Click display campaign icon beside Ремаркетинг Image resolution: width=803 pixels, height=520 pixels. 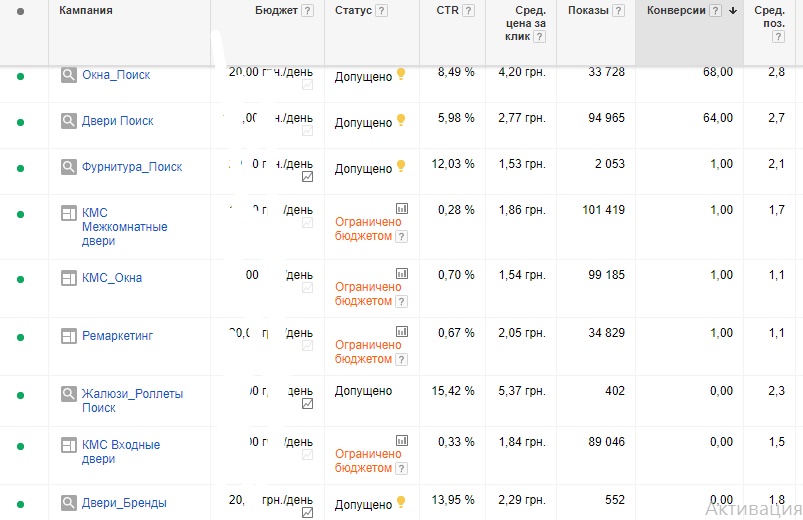[x=69, y=336]
